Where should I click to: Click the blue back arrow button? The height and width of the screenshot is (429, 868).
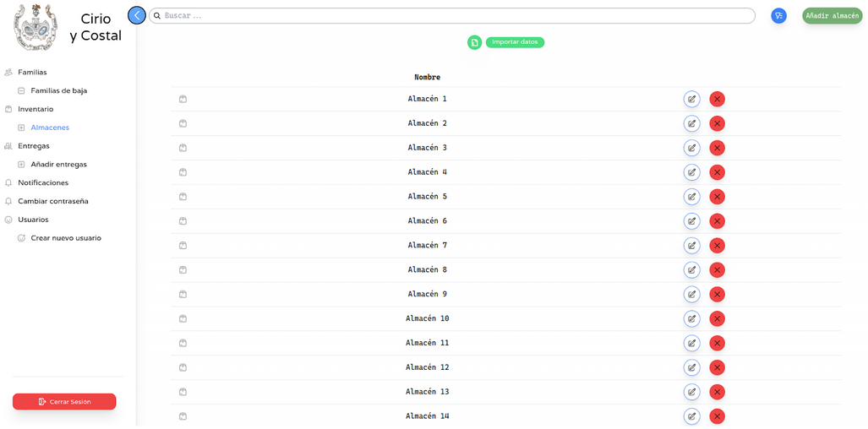coord(137,15)
